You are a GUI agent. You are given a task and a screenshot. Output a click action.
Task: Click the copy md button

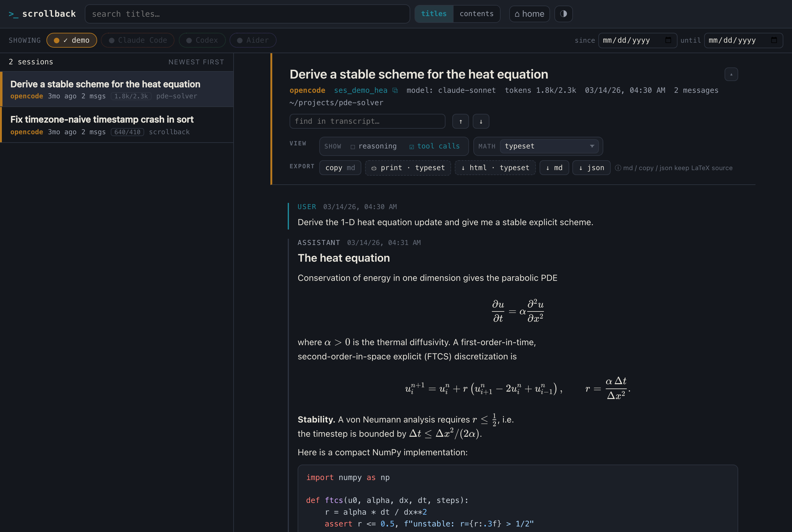click(x=340, y=168)
